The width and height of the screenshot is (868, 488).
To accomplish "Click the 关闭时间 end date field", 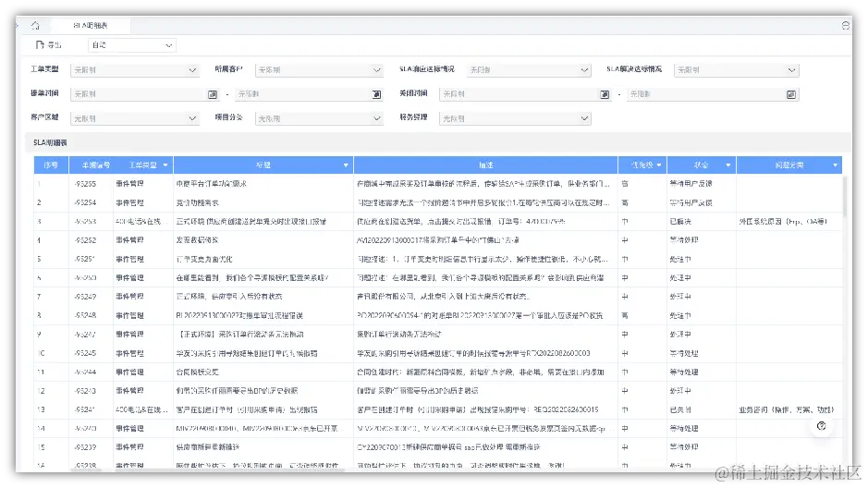I will 713,94.
